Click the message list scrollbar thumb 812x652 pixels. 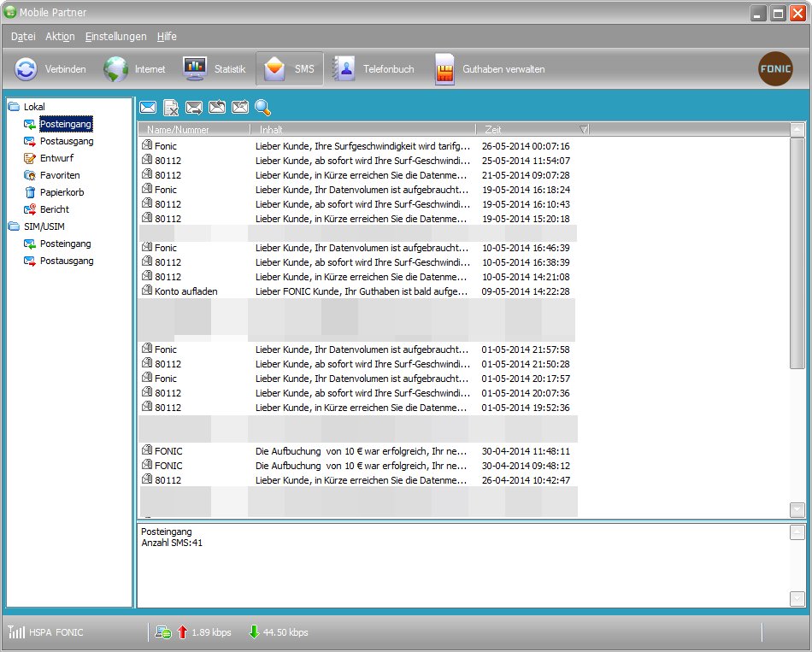click(x=797, y=253)
